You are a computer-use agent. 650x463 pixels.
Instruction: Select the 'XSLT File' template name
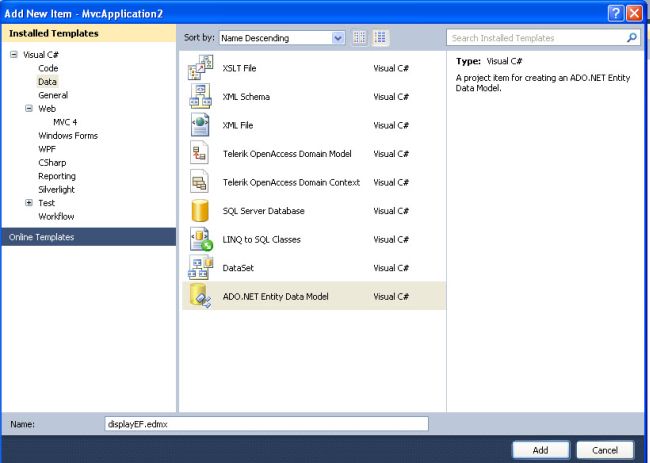(x=239, y=68)
